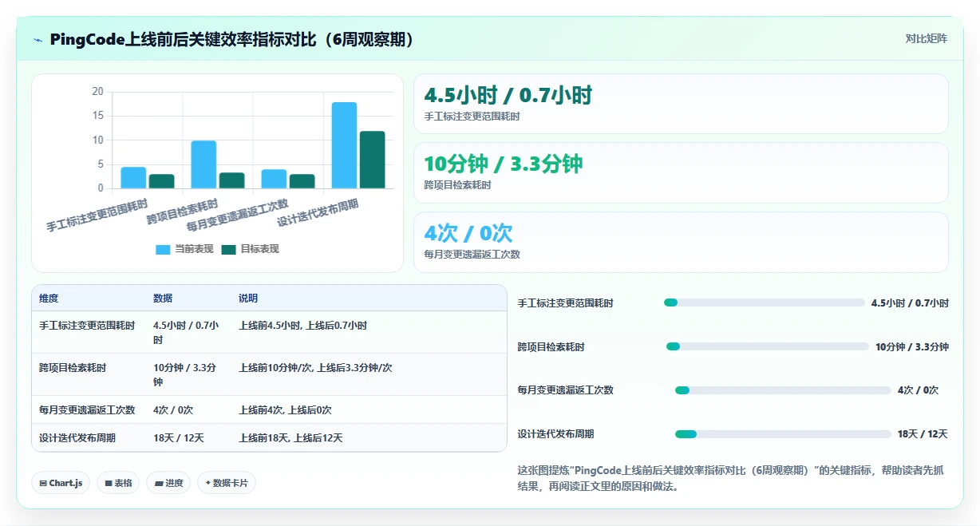Click the dark green bar for 设计迭代发布周期
The image size is (980, 526).
coord(372,160)
